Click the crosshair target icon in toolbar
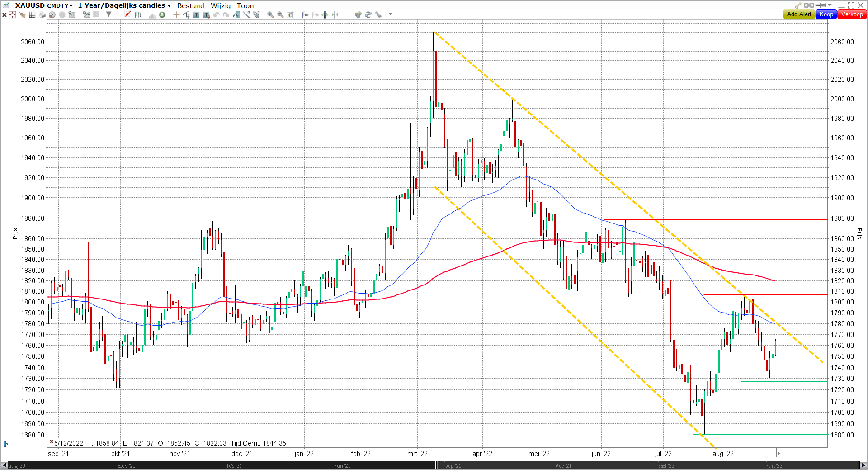Screen dimensions: 868x470 coord(12,14)
